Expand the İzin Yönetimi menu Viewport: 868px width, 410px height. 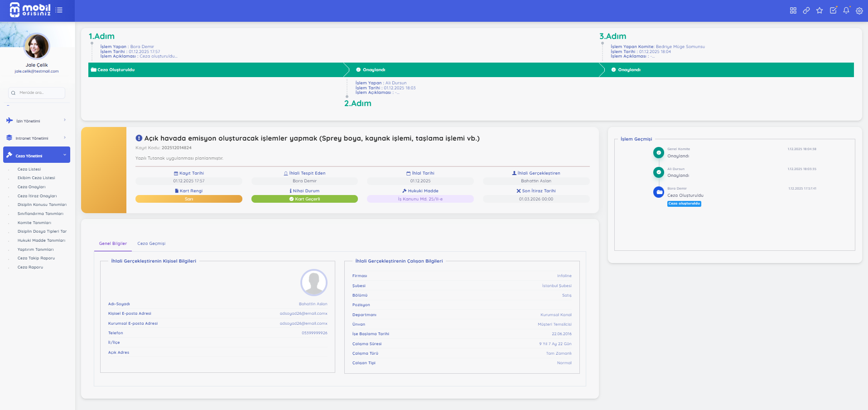coord(36,121)
